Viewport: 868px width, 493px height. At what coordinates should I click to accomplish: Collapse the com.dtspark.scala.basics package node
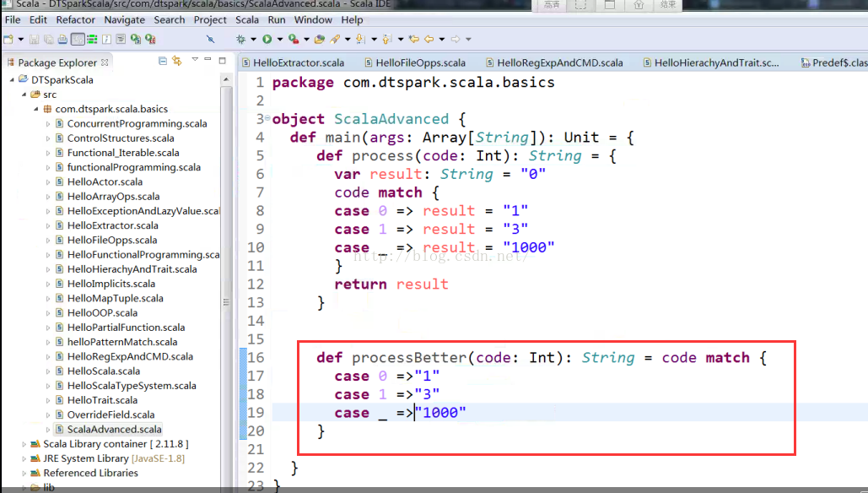click(36, 109)
